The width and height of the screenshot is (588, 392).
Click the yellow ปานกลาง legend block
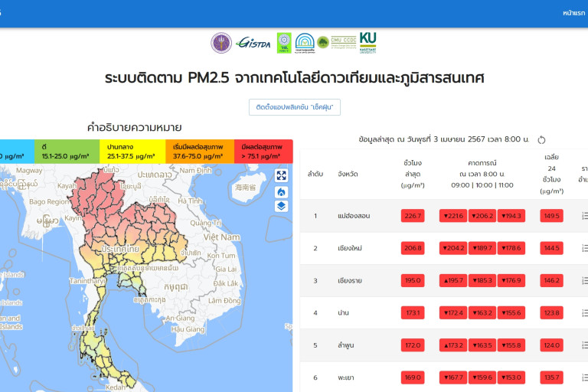132,152
